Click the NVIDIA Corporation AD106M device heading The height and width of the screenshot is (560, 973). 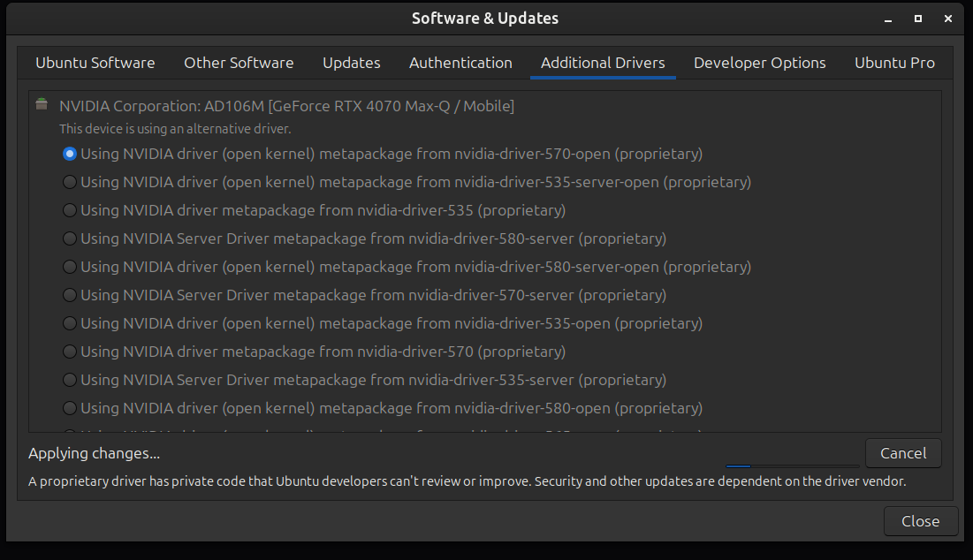pos(286,106)
